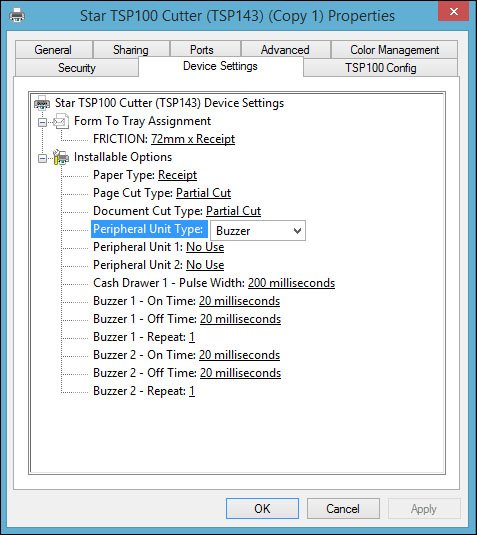This screenshot has height=535, width=477.
Task: Click the Page Cut Type Partial Cut value
Action: pos(203,193)
